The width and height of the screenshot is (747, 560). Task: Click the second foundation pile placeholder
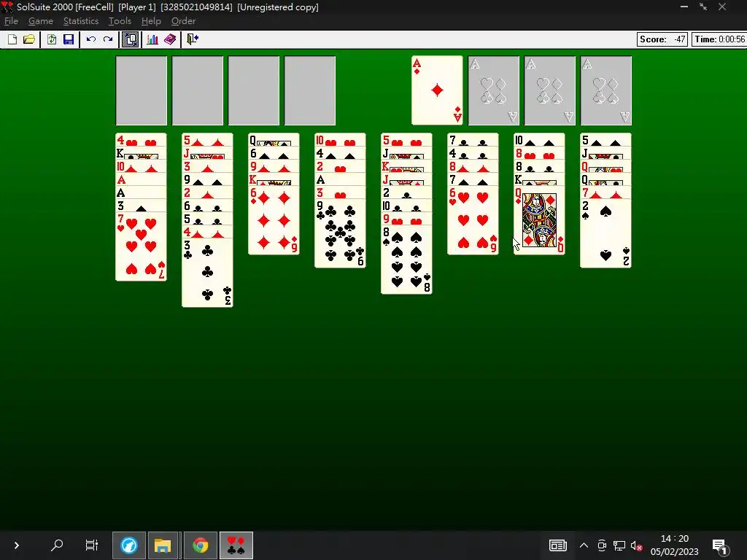493,90
